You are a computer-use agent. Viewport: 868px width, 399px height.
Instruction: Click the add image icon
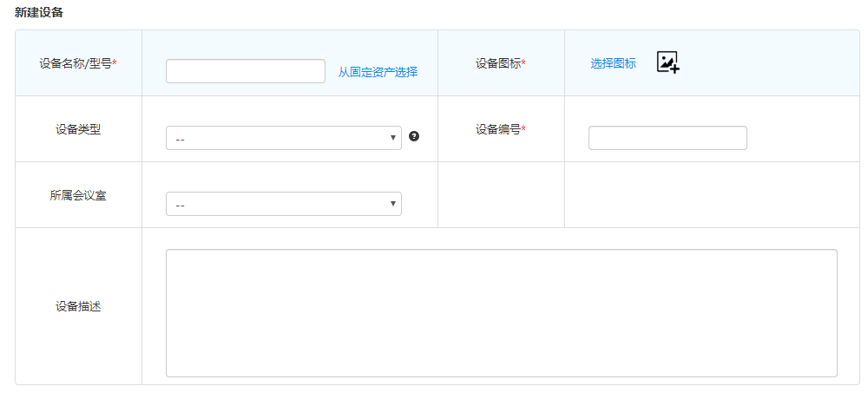click(667, 62)
